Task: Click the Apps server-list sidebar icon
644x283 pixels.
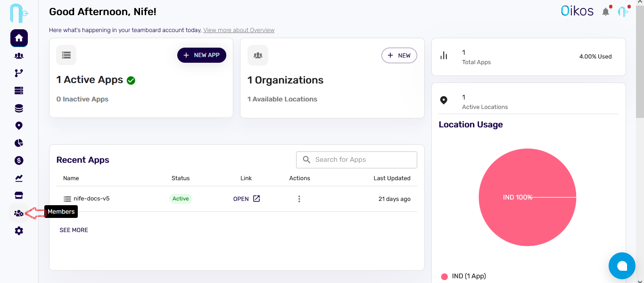Action: 19,90
